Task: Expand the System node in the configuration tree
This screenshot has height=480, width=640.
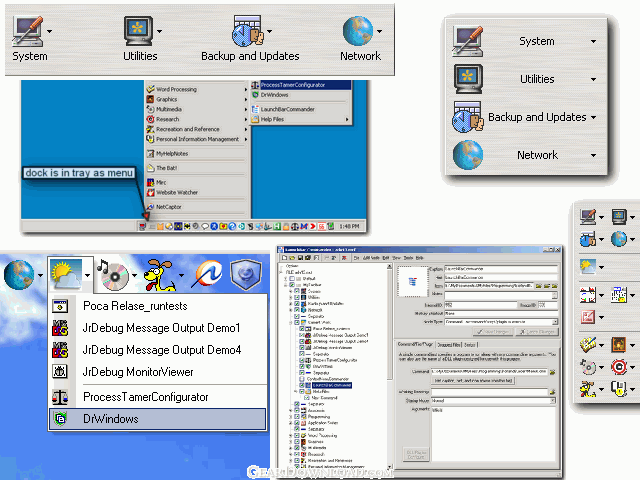Action: (x=291, y=291)
